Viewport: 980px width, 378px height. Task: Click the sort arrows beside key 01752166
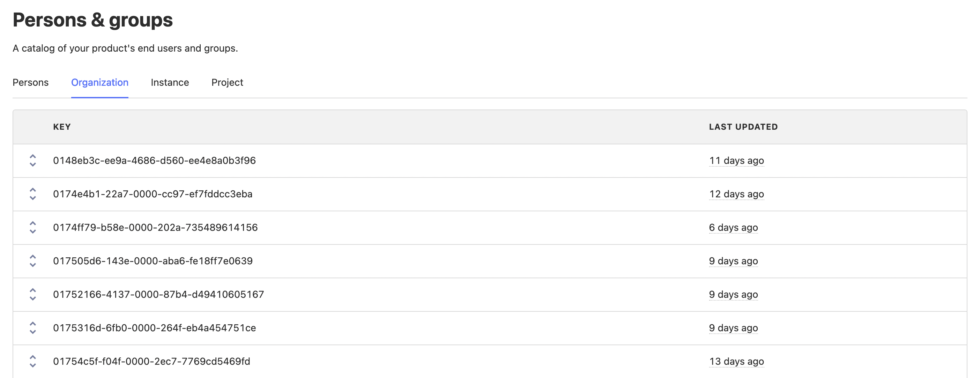point(32,294)
